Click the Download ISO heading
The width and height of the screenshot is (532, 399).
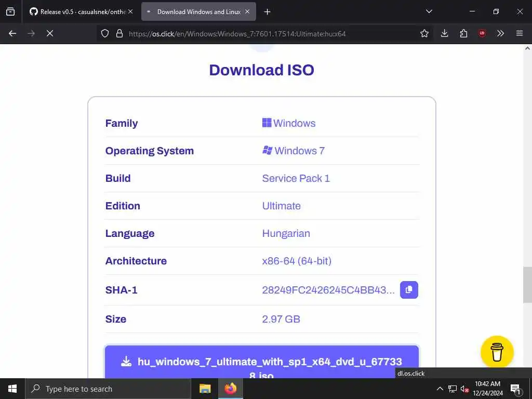(x=262, y=70)
